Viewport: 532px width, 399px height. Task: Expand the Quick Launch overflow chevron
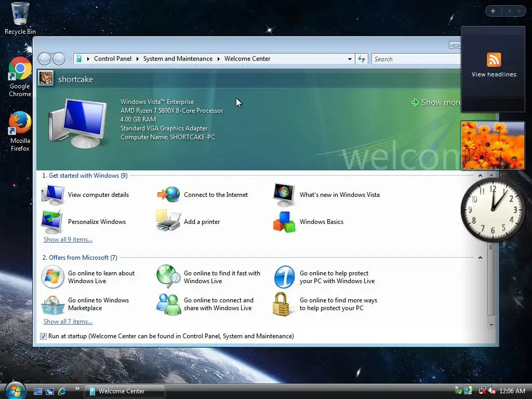click(77, 389)
